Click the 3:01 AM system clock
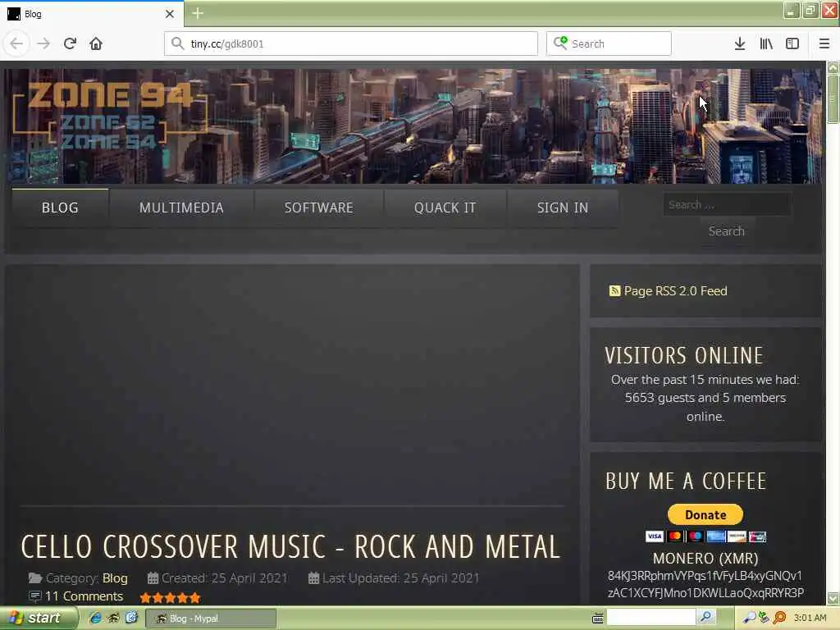840x630 pixels. coord(810,618)
